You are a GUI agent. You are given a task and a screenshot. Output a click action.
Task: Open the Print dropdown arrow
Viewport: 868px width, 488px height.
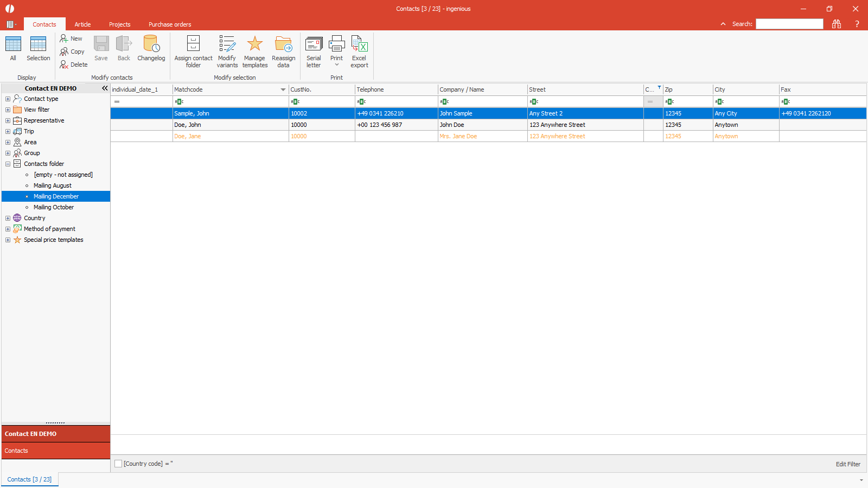(336, 65)
